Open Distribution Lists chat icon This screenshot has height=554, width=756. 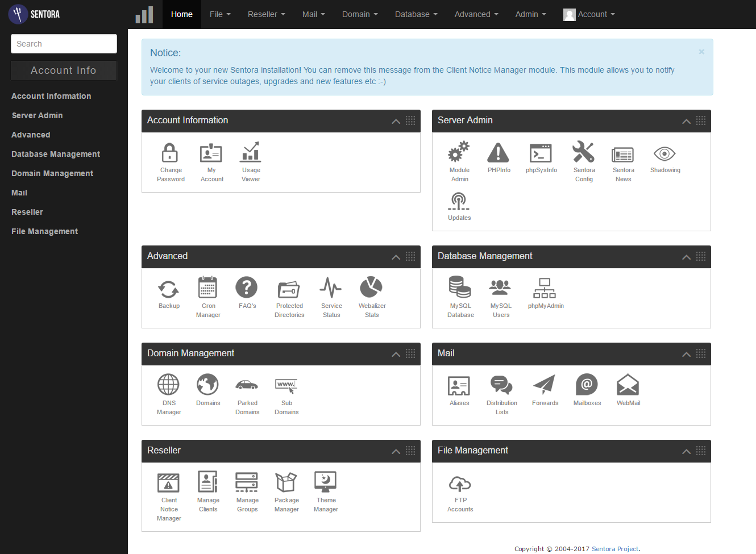pos(501,385)
